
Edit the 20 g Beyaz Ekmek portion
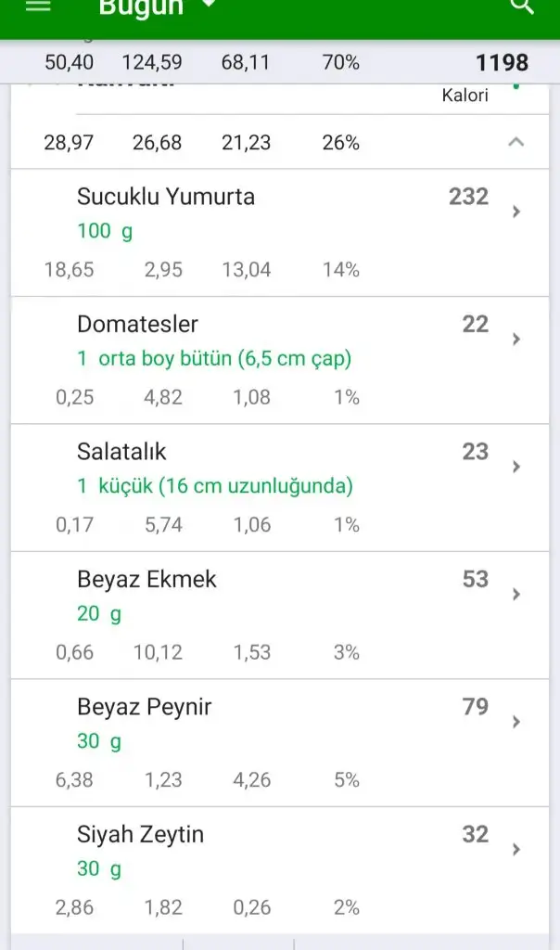[98, 614]
